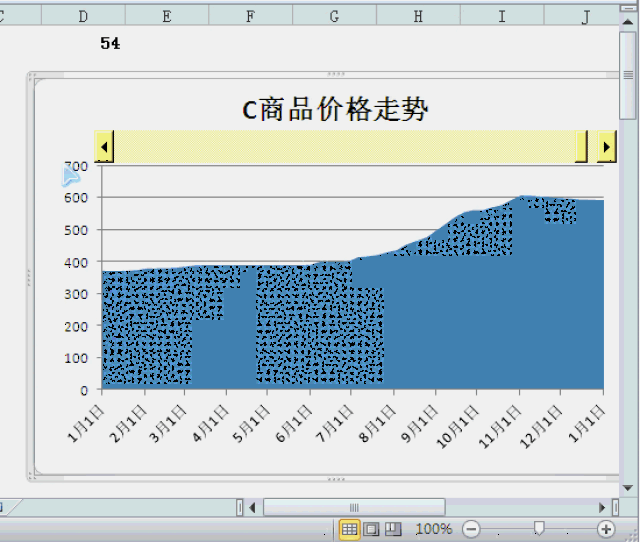Viewport: 640px width, 542px height.
Task: Click chart scrollbar left arrow
Action: [x=104, y=147]
